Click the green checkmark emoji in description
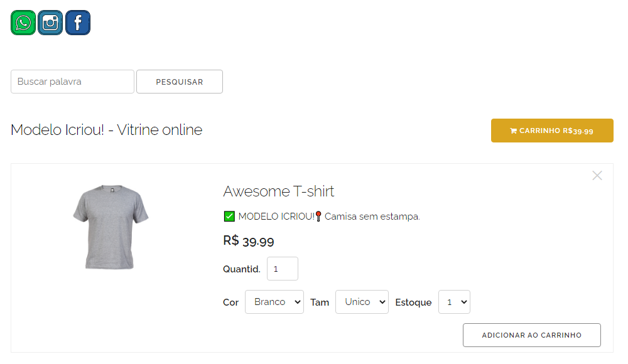Screen dimensions: 628x364 tap(229, 217)
